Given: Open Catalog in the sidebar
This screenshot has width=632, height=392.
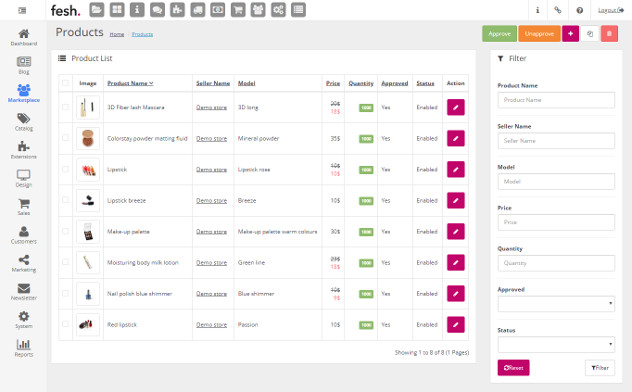Looking at the screenshot, I should point(24,122).
